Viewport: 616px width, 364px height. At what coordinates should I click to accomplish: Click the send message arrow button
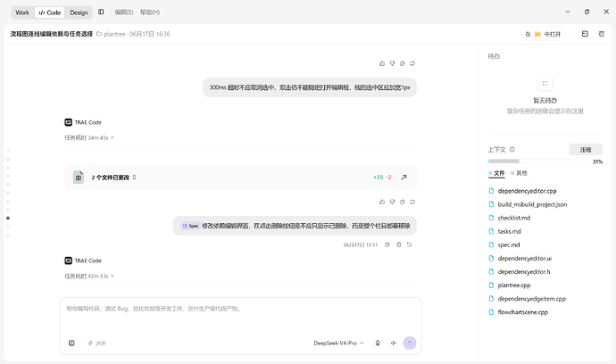(x=410, y=343)
